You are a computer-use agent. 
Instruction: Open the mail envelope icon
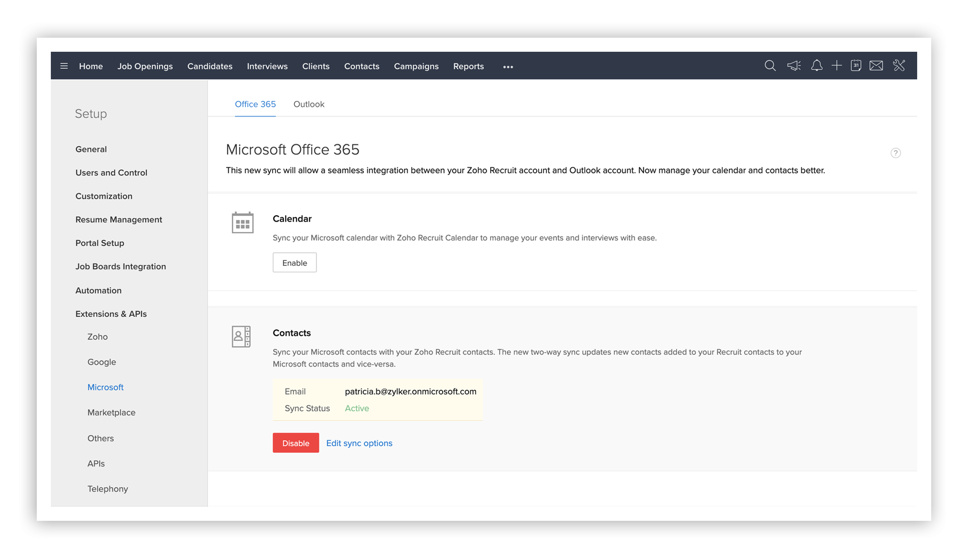pyautogui.click(x=876, y=66)
